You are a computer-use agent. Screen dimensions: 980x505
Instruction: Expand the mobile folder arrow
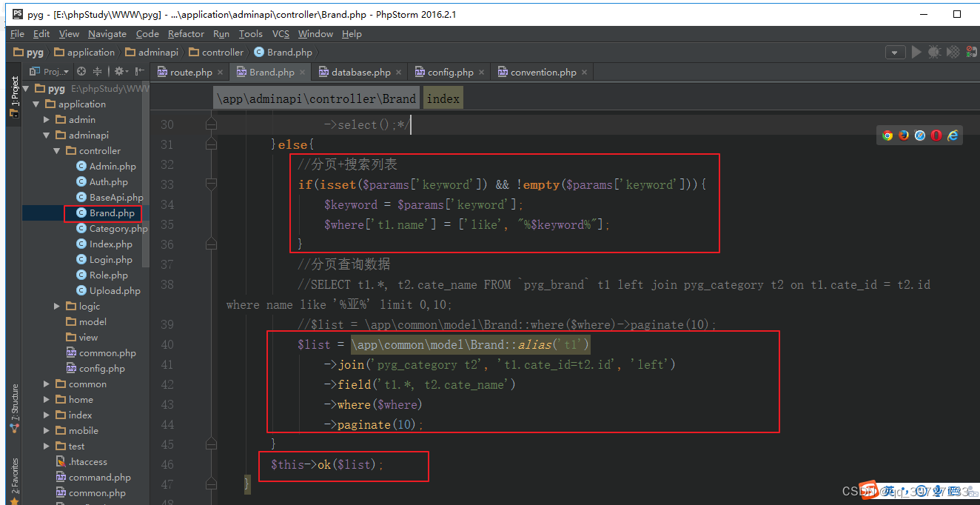47,430
